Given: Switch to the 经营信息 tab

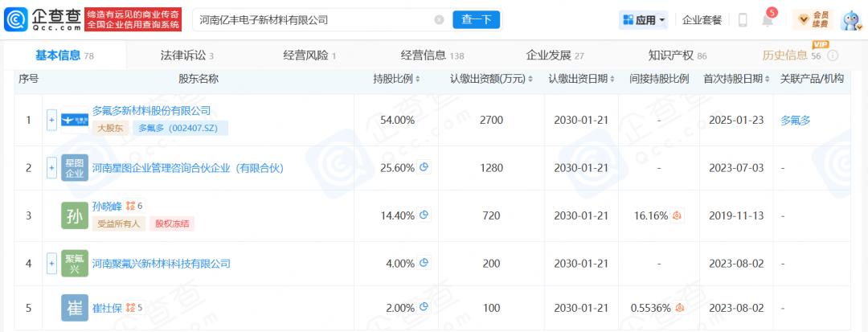Looking at the screenshot, I should click(432, 55).
